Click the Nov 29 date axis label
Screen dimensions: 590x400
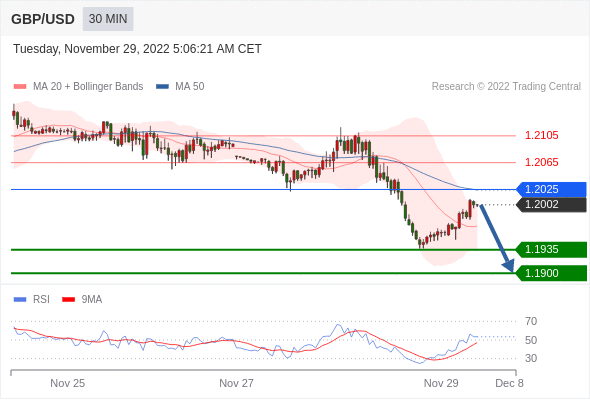pyautogui.click(x=441, y=383)
